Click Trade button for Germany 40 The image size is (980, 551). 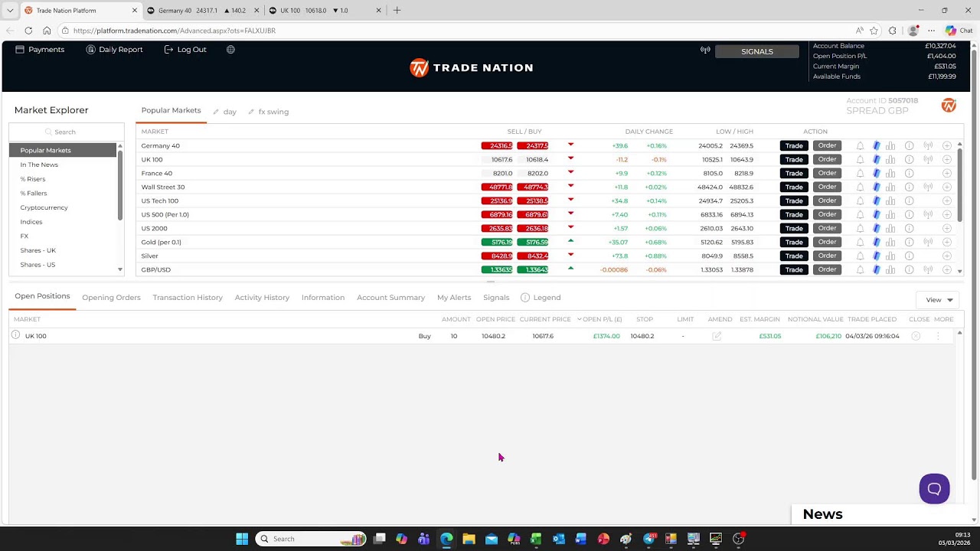click(x=794, y=145)
